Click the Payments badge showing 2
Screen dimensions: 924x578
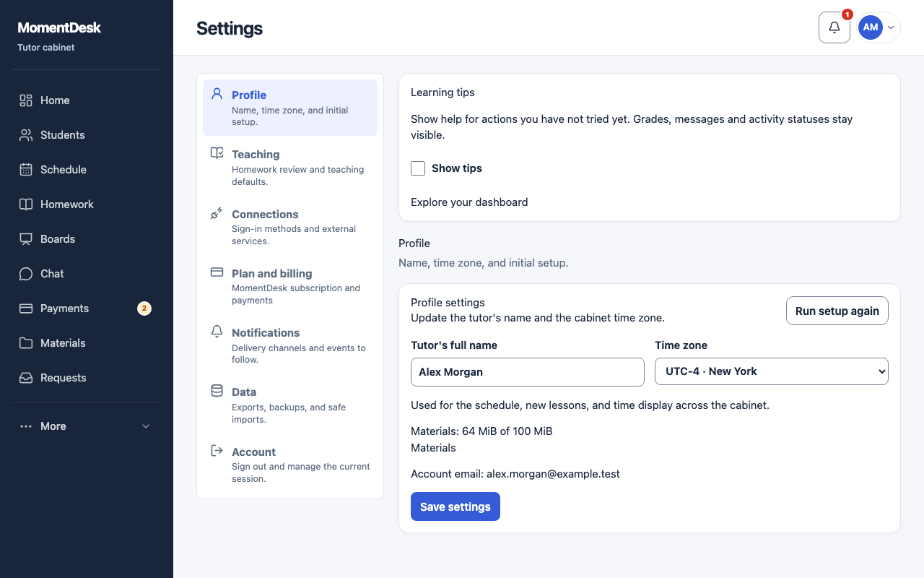pos(144,309)
